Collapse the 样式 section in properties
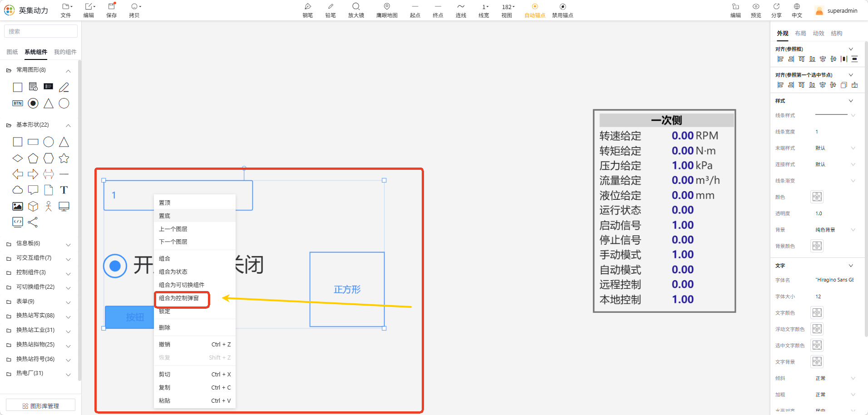This screenshot has height=415, width=868. (851, 101)
